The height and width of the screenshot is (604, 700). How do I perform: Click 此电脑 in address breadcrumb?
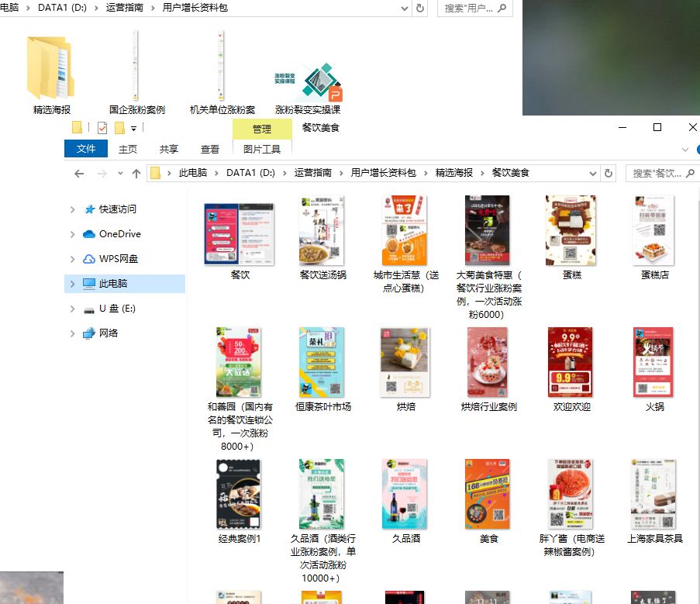click(193, 173)
